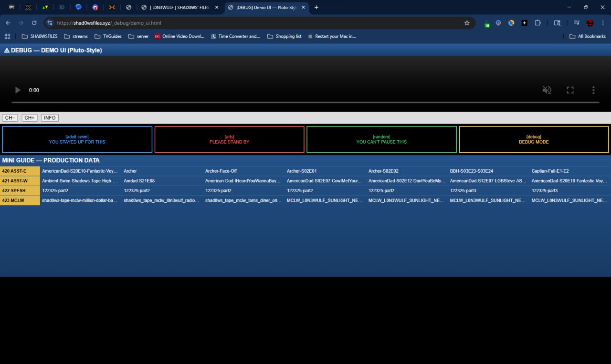
Task: Click the INFO button
Action: 50,118
